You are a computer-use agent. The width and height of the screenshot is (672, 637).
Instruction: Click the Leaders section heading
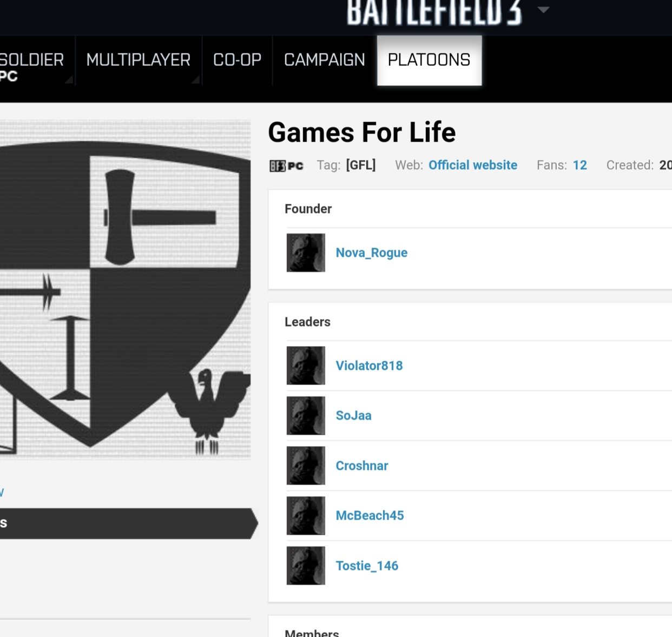[307, 322]
